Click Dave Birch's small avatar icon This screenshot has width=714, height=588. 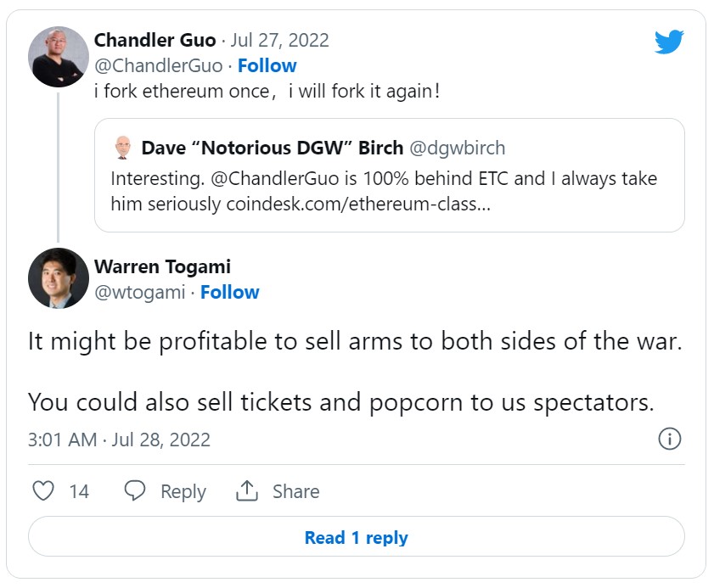[x=124, y=148]
